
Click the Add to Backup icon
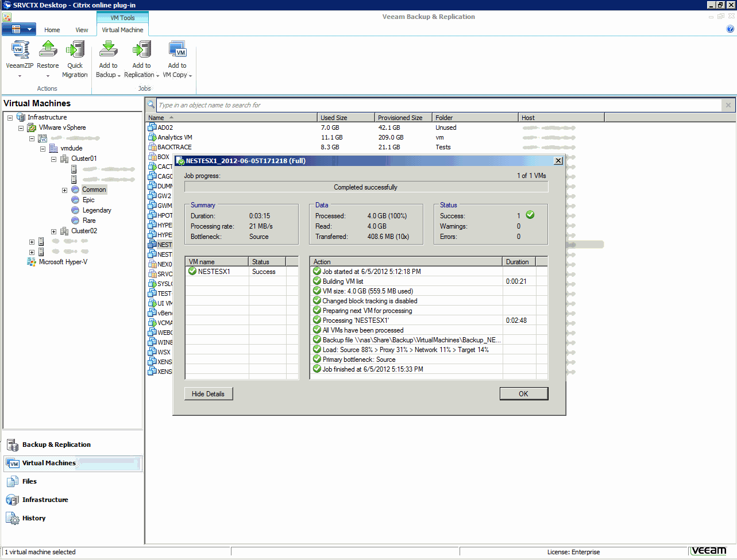(x=108, y=49)
